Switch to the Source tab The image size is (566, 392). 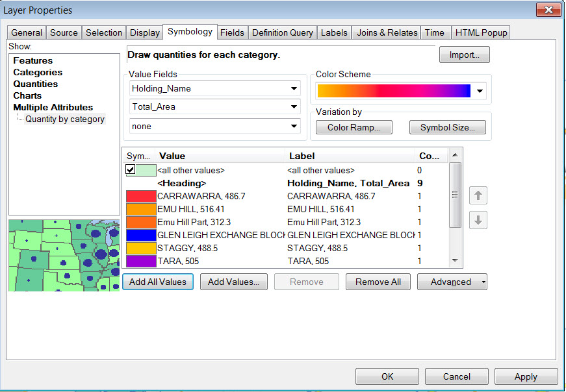point(64,32)
